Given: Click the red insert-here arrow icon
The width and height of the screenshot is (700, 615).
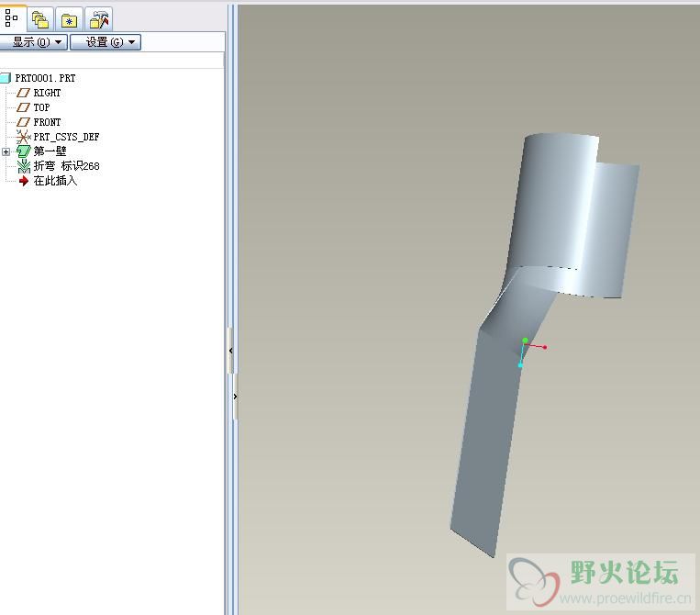Looking at the screenshot, I should 24,181.
